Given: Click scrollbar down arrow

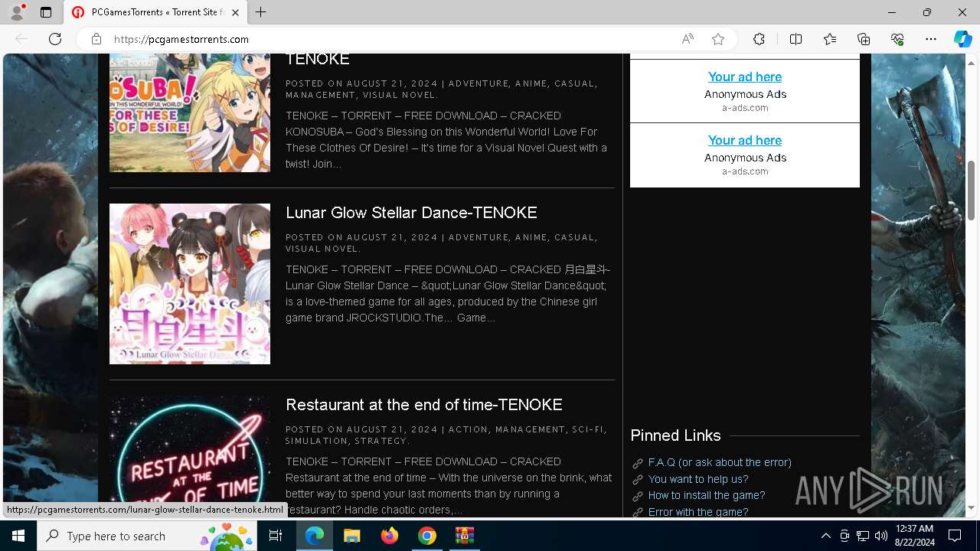Looking at the screenshot, I should click(972, 507).
